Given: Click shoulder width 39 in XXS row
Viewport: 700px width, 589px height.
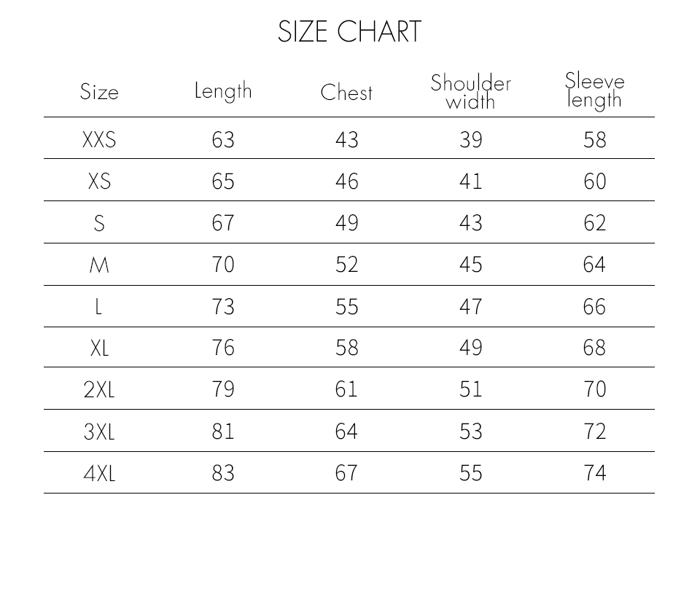Looking at the screenshot, I should pos(471,139).
